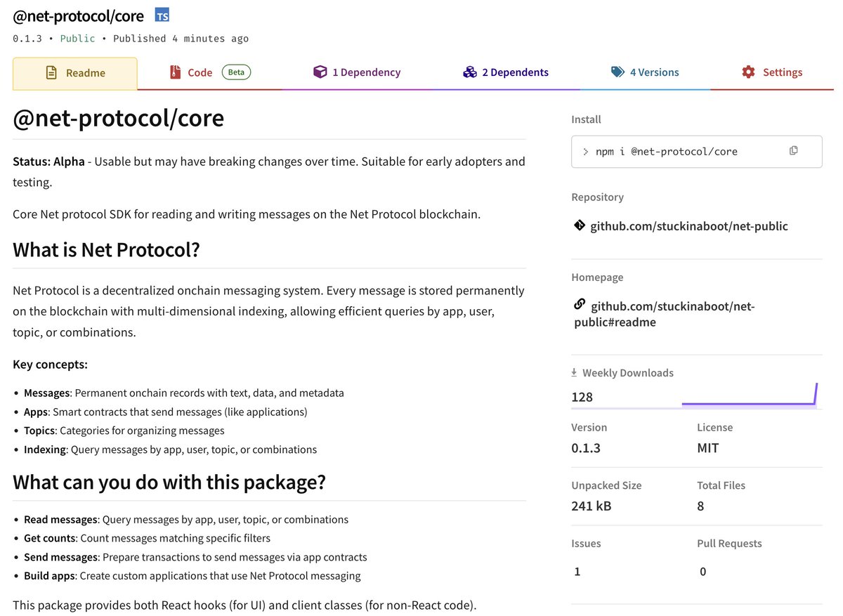Click the Unpacked Size value 241 kB
Screen dimensions: 843x616
point(592,506)
